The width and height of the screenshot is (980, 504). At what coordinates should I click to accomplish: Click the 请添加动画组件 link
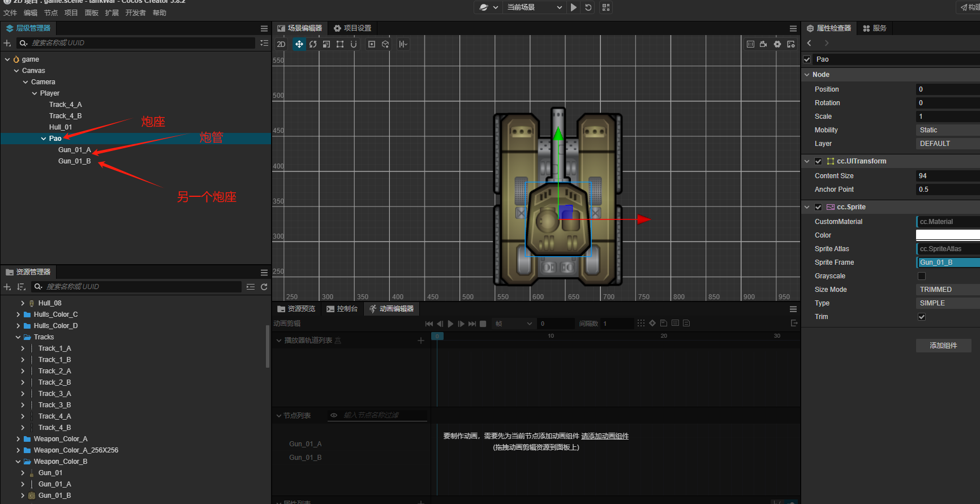tap(605, 436)
